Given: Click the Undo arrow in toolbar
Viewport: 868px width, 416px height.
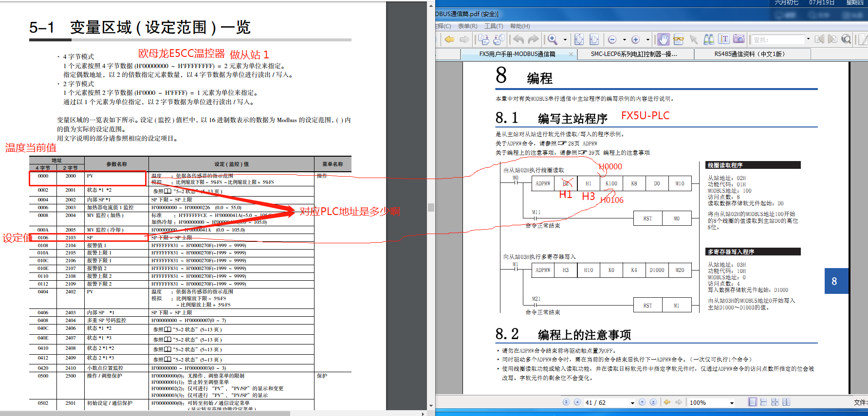Looking at the screenshot, I should (518, 39).
